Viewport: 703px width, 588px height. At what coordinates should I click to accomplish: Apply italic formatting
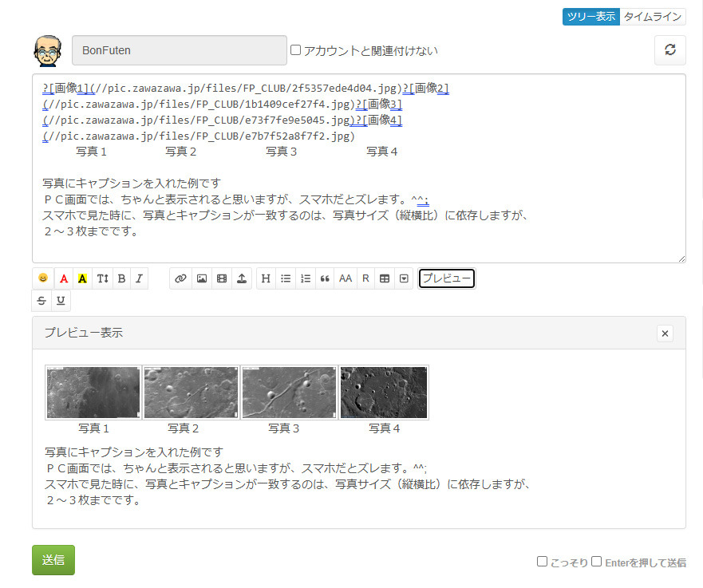click(x=139, y=278)
